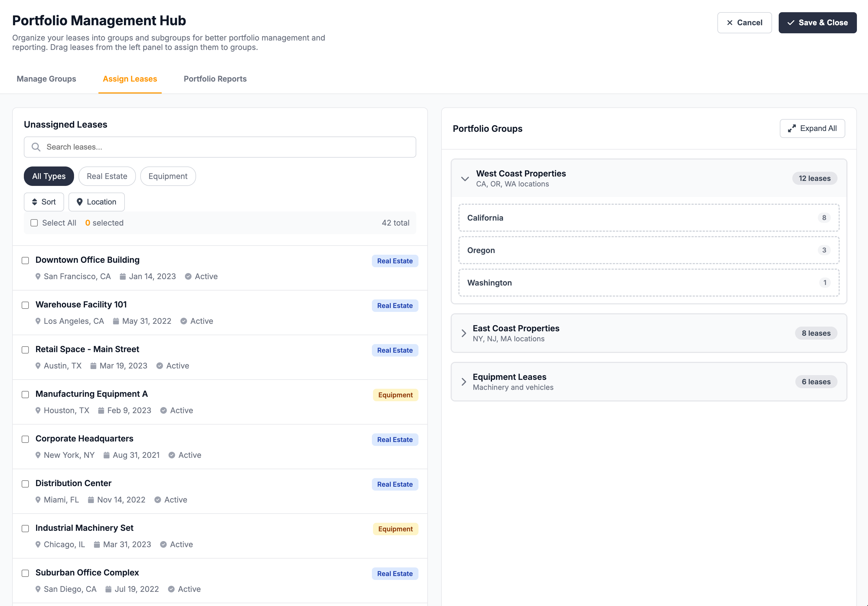Check the Downtown Office Building checkbox
Screen dimensions: 868x606
pos(25,260)
